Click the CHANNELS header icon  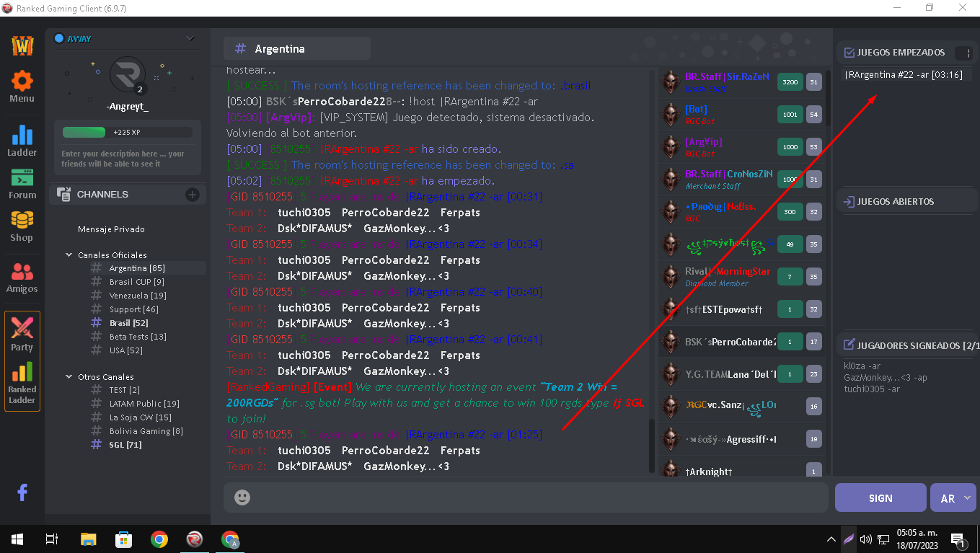coord(63,195)
